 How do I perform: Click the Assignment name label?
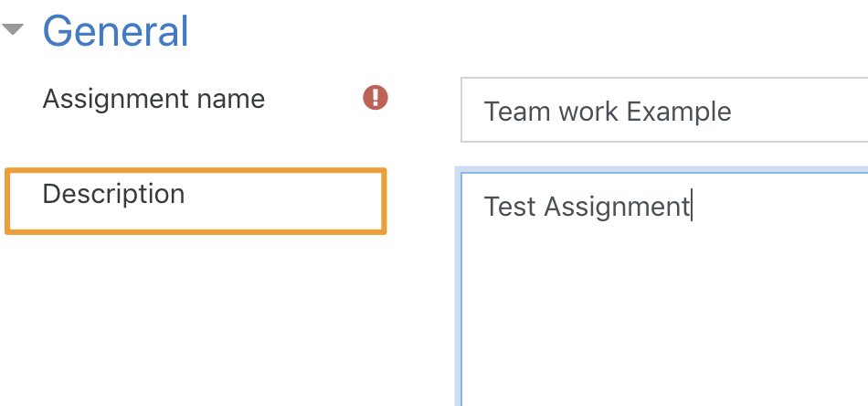pyautogui.click(x=153, y=99)
